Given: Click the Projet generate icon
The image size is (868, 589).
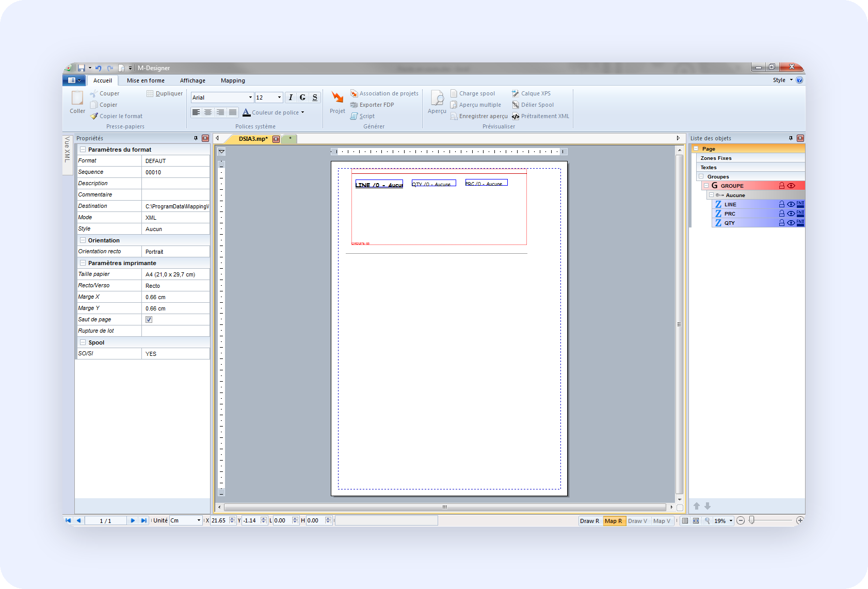Looking at the screenshot, I should tap(337, 97).
